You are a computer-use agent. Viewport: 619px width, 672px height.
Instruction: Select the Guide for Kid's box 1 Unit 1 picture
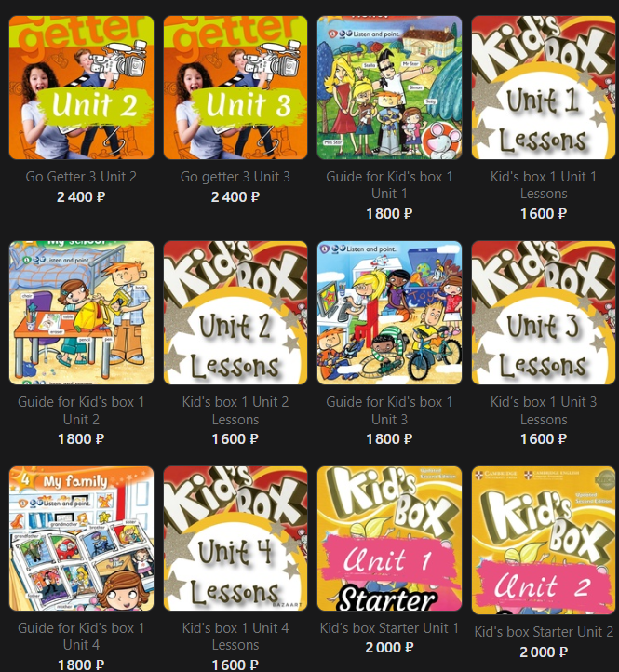[x=389, y=87]
